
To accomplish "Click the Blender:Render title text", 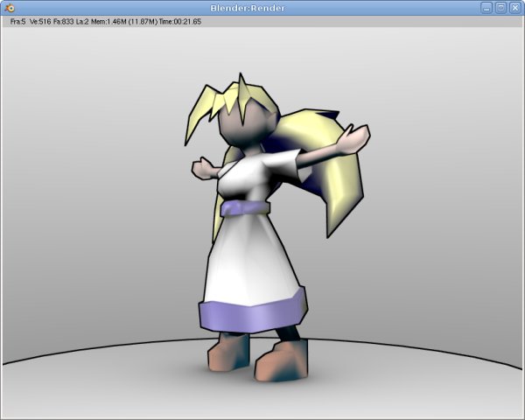I will point(246,8).
